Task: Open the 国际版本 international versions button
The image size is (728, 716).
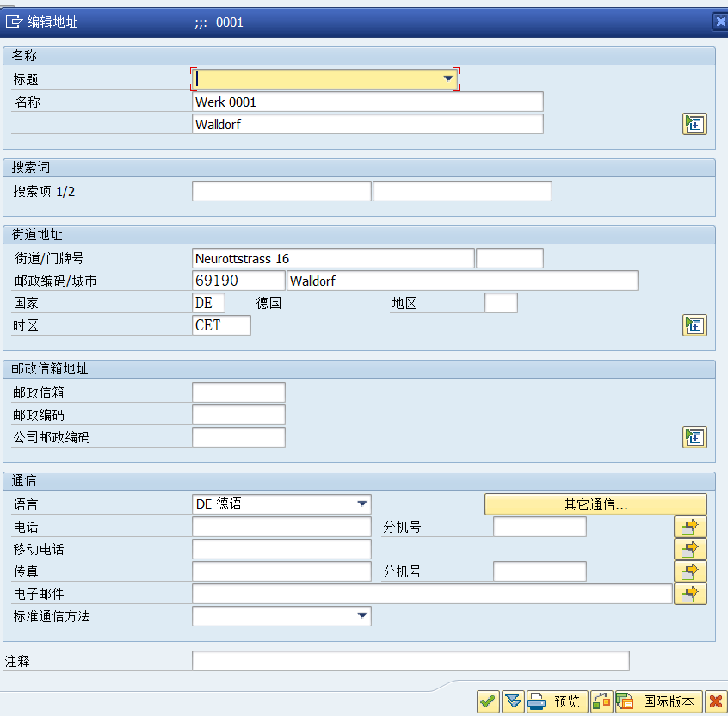Action: [x=659, y=701]
